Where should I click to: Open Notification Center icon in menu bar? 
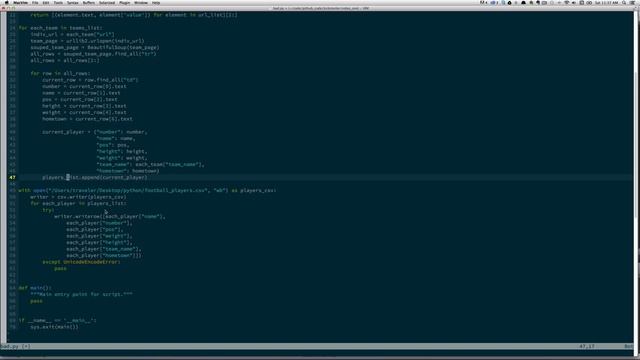coord(633,2)
